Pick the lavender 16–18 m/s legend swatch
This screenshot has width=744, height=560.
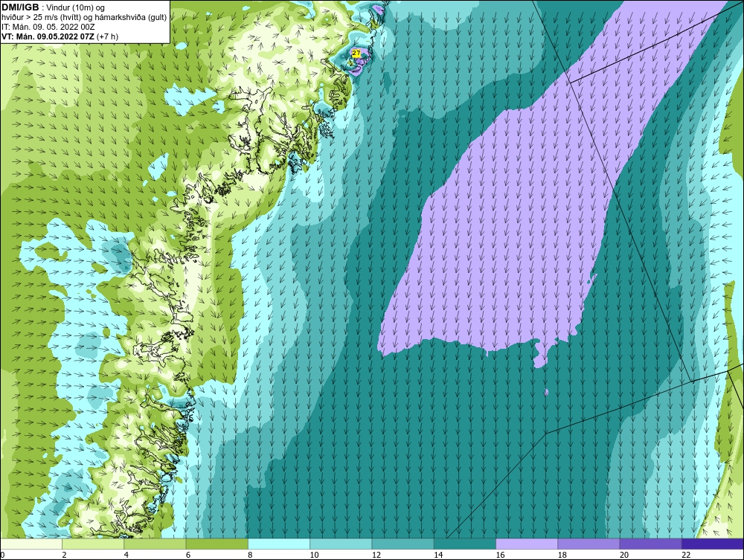[x=527, y=544]
